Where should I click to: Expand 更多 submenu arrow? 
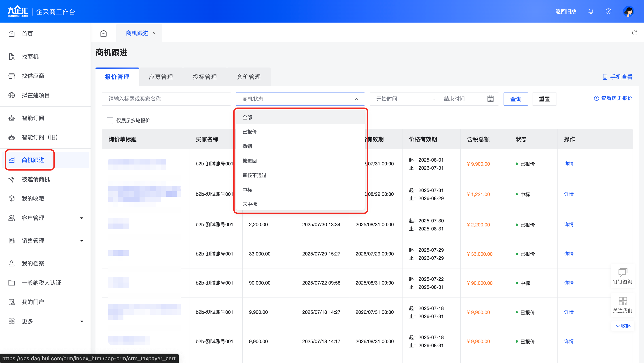point(81,321)
